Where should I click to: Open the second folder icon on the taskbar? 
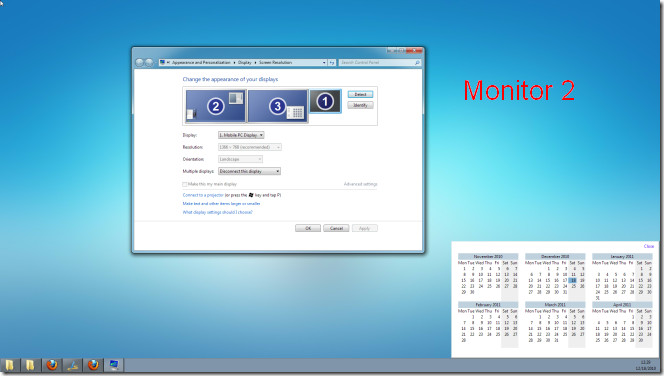point(30,365)
